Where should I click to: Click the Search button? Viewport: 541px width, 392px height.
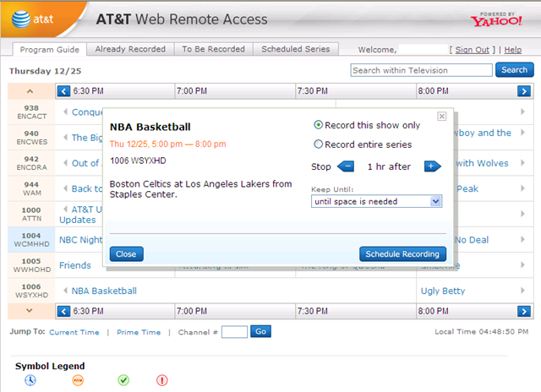515,70
